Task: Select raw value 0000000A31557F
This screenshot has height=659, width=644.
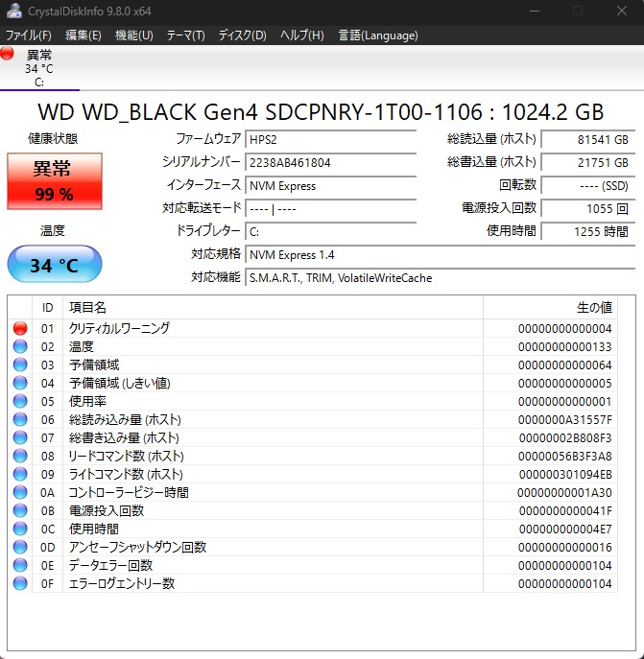Action: pos(564,419)
